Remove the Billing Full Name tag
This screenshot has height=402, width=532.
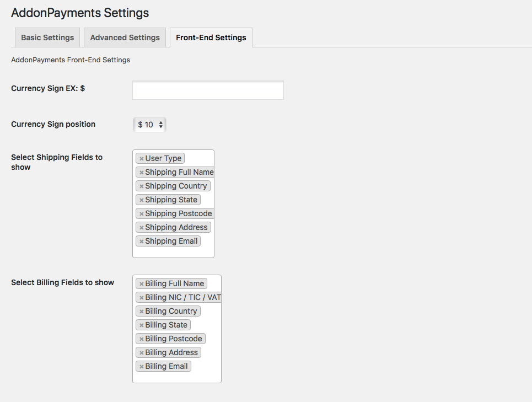[142, 284]
